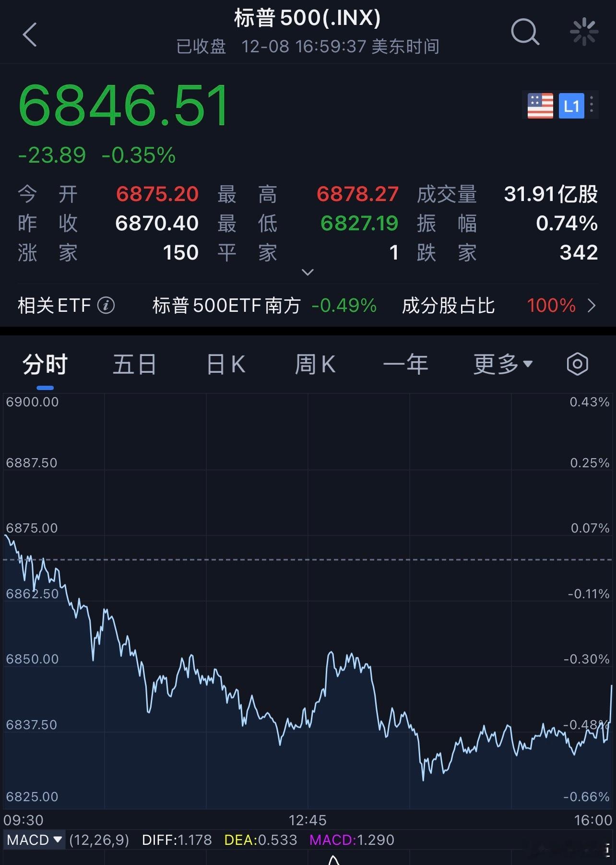This screenshot has width=616, height=865.
Task: Tap the MACD:1.290 indicator value
Action: (352, 840)
